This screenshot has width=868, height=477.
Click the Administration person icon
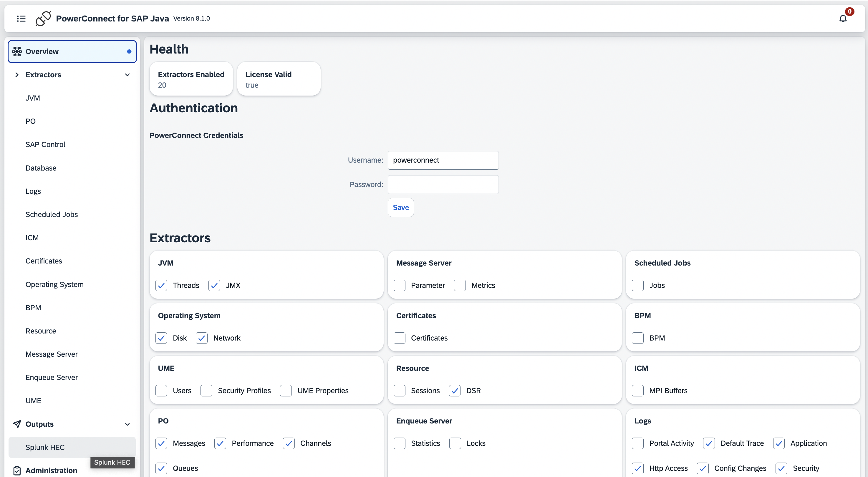16,470
